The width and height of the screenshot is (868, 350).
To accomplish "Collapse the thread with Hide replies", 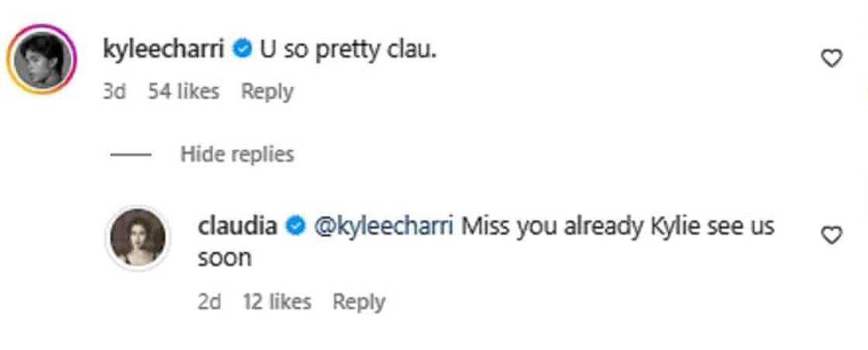I will 237,154.
